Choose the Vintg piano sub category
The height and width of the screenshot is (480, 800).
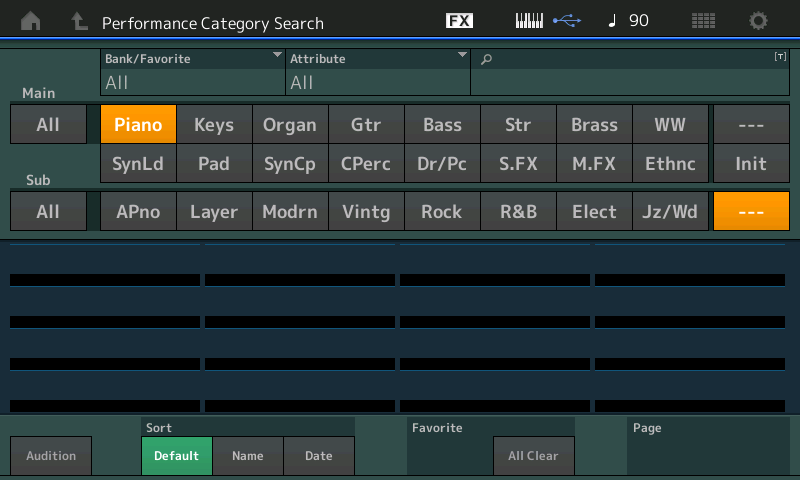(x=366, y=212)
